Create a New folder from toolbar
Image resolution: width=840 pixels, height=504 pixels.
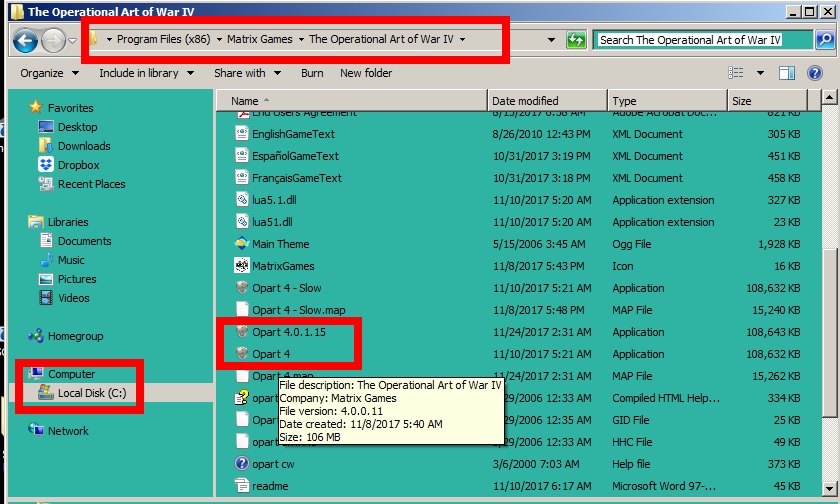pos(366,73)
